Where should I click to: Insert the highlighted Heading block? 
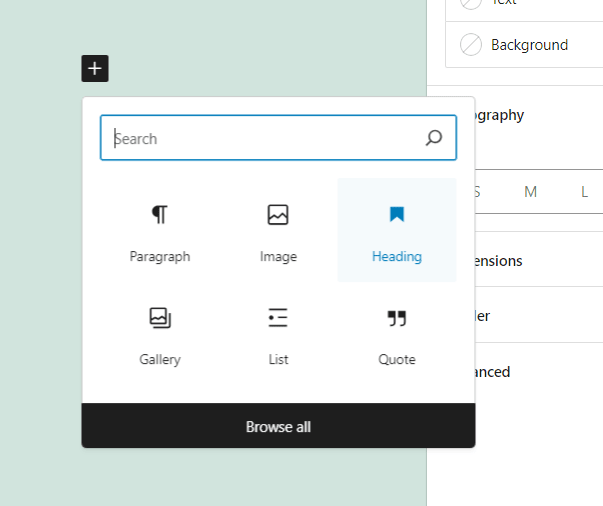[396, 230]
